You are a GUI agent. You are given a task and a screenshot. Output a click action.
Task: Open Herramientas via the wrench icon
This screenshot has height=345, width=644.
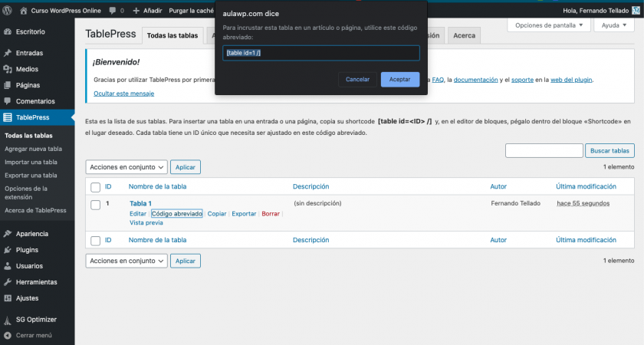click(x=8, y=282)
